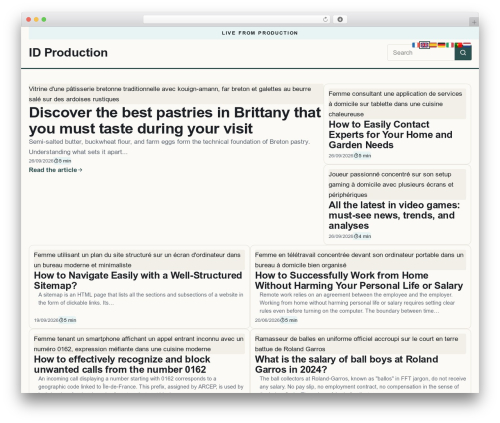Open a new browser tab with plus
500x423 pixels.
coord(474,22)
